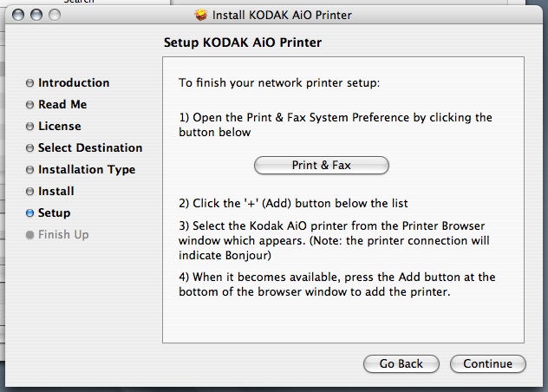Image resolution: width=548 pixels, height=392 pixels.
Task: Click the installer package icon in title bar
Action: (x=202, y=15)
